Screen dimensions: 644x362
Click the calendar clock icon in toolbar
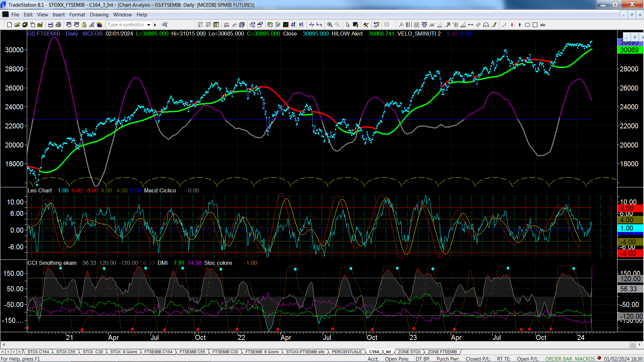[270, 24]
